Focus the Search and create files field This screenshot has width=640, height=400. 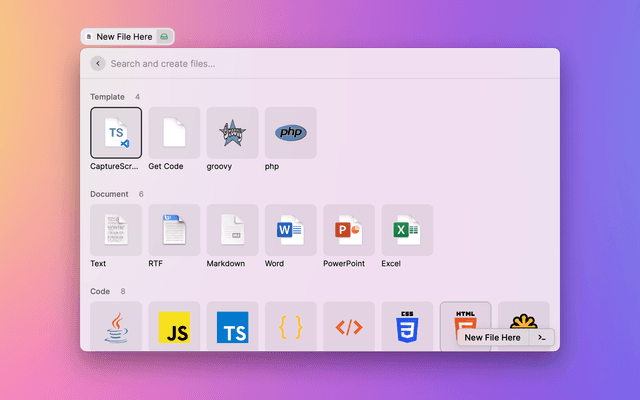[320, 63]
